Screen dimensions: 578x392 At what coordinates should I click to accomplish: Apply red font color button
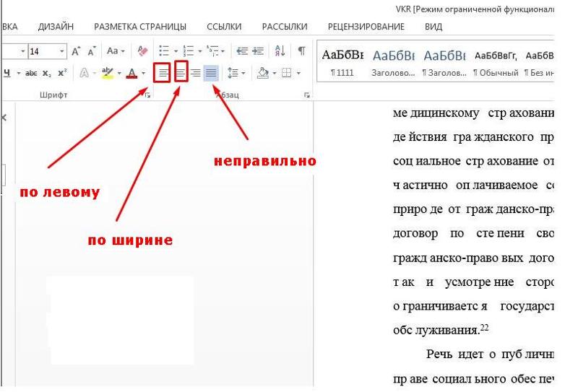[131, 73]
